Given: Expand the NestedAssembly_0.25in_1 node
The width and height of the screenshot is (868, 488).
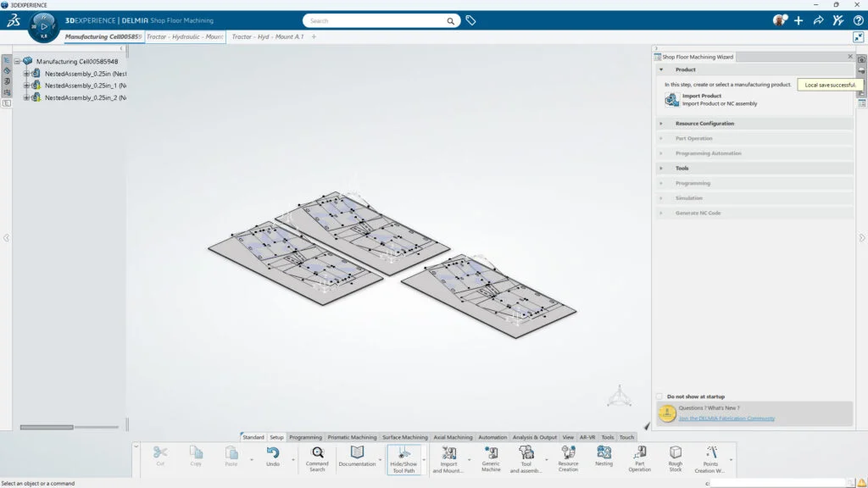Looking at the screenshot, I should tap(26, 86).
